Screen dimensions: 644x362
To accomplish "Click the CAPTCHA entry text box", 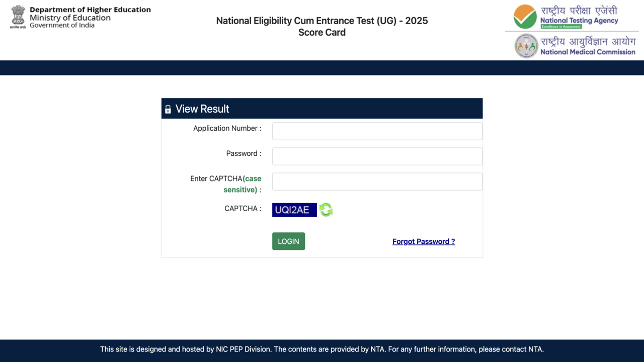I will pos(377,181).
